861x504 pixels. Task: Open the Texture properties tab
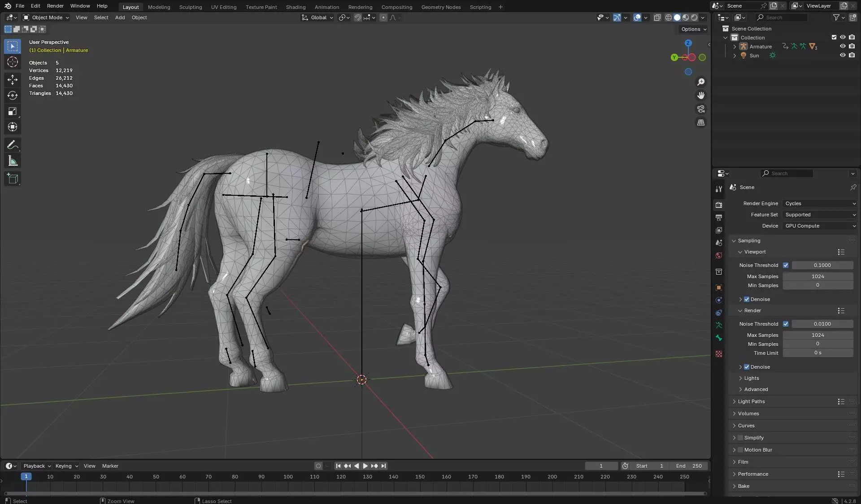click(719, 354)
